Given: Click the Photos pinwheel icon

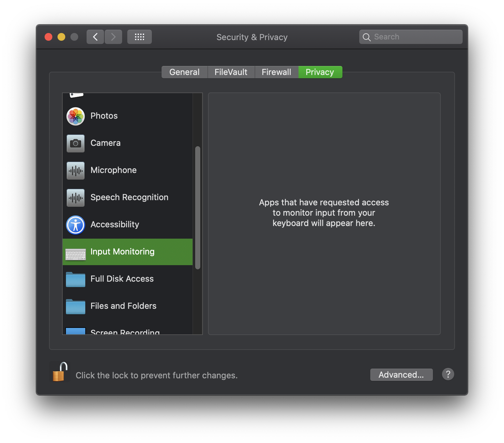Looking at the screenshot, I should [76, 116].
